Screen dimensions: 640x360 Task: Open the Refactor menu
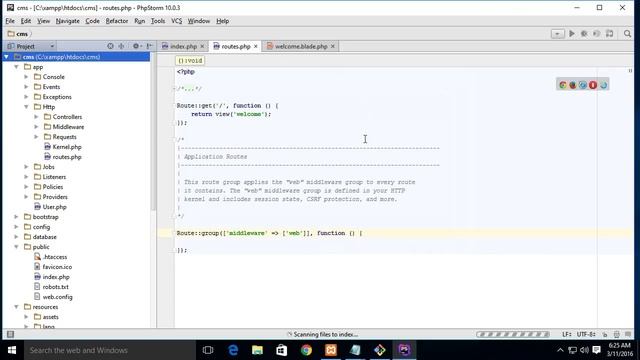click(x=117, y=21)
